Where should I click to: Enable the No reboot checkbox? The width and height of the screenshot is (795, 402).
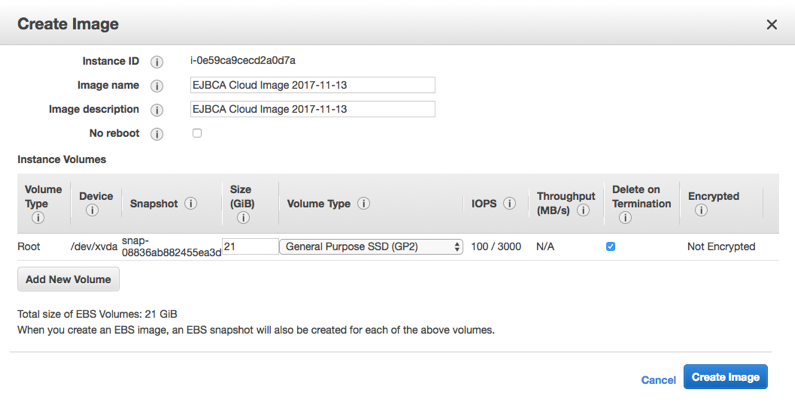click(x=197, y=133)
